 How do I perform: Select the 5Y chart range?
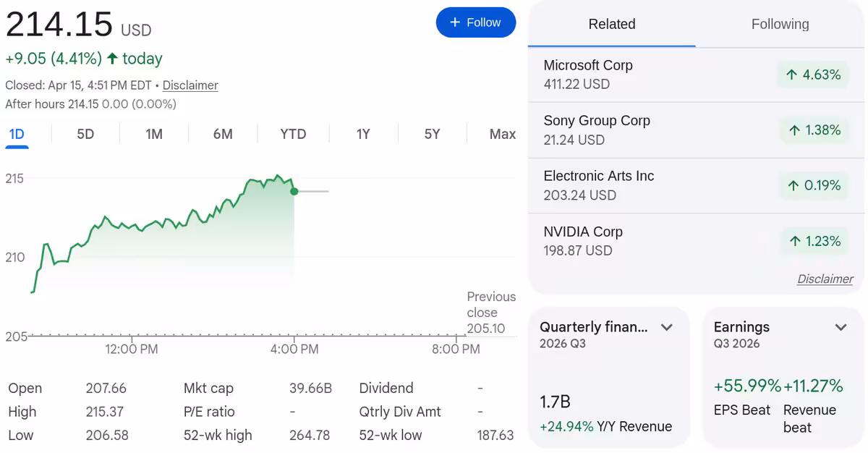pos(432,134)
